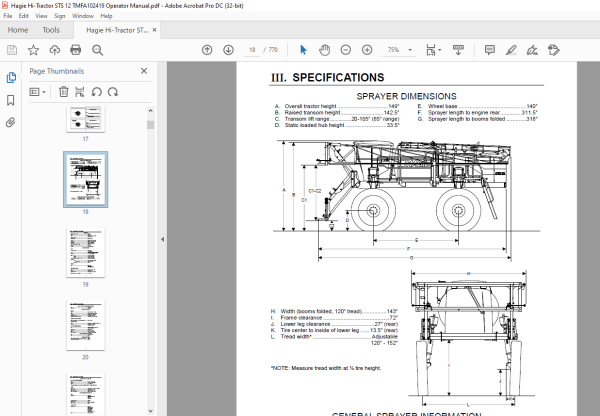The width and height of the screenshot is (600, 416).
Task: Close the Page Thumbnails panel
Action: tap(144, 71)
